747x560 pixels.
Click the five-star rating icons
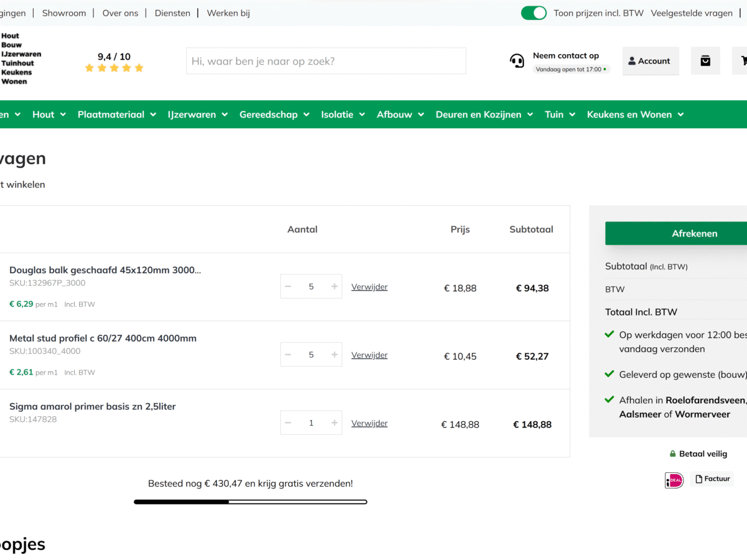point(114,68)
